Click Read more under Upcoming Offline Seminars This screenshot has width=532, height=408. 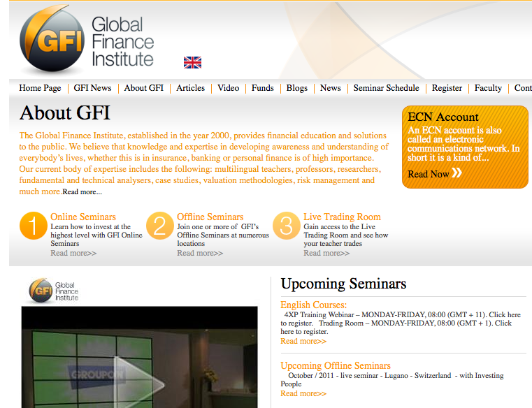(x=303, y=393)
